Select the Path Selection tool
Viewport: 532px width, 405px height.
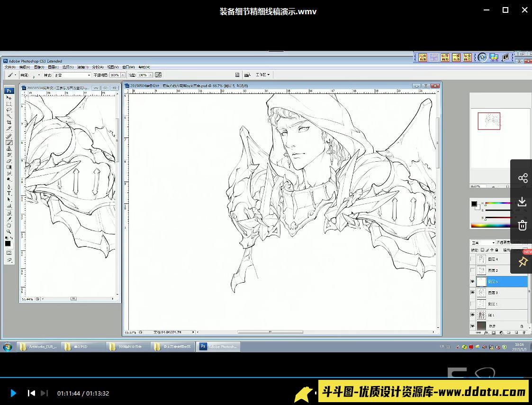click(x=9, y=200)
